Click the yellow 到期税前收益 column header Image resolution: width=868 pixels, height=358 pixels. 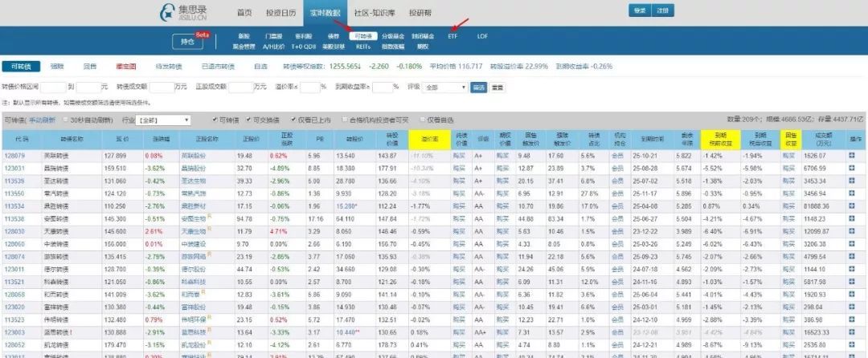coord(714,138)
